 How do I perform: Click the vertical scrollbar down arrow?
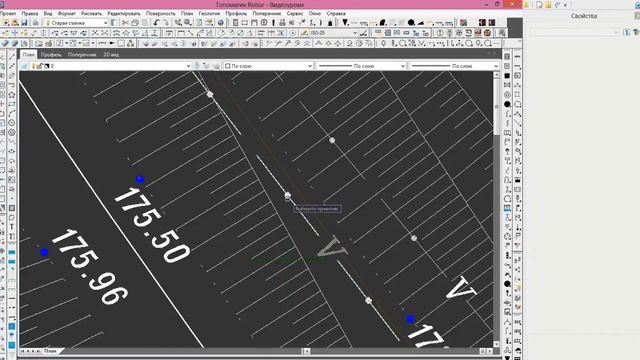coord(496,344)
